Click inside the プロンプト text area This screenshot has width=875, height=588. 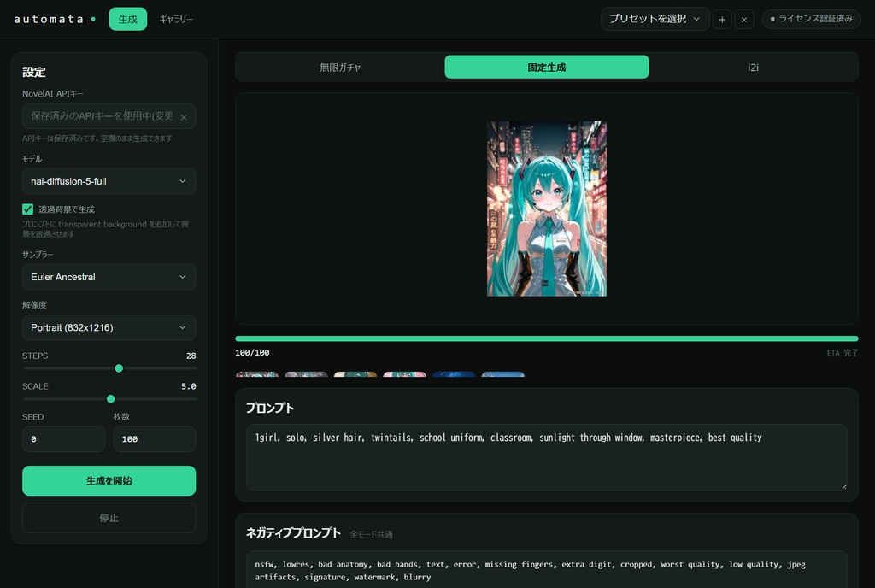(x=546, y=457)
